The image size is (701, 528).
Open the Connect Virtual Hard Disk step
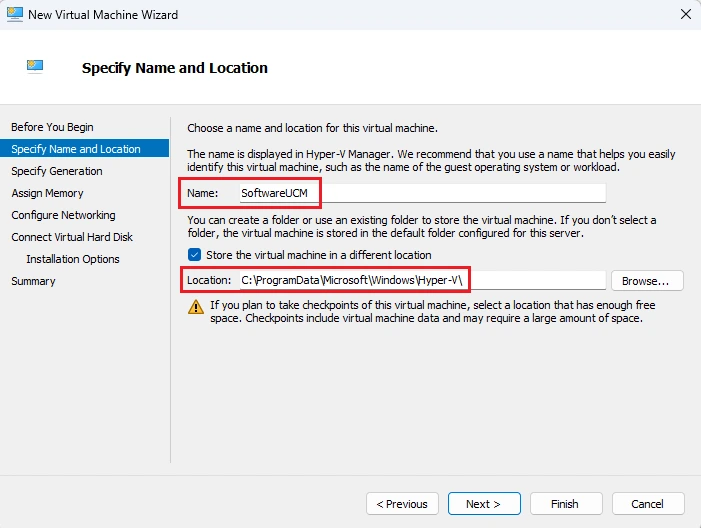[72, 237]
